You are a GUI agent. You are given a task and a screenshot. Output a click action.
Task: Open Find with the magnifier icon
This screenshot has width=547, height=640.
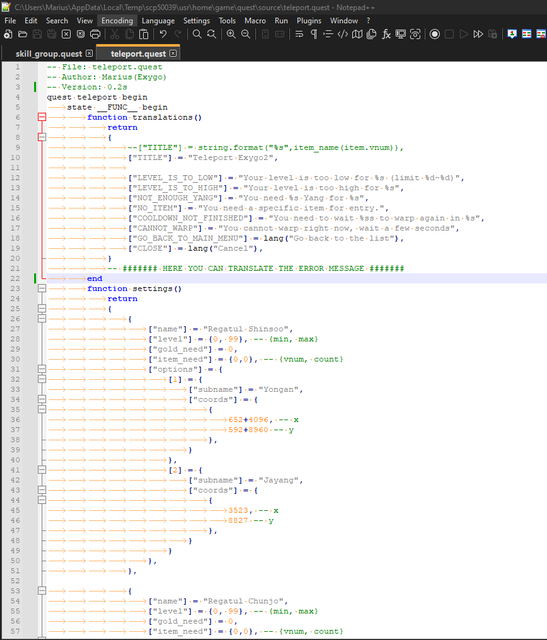click(197, 34)
